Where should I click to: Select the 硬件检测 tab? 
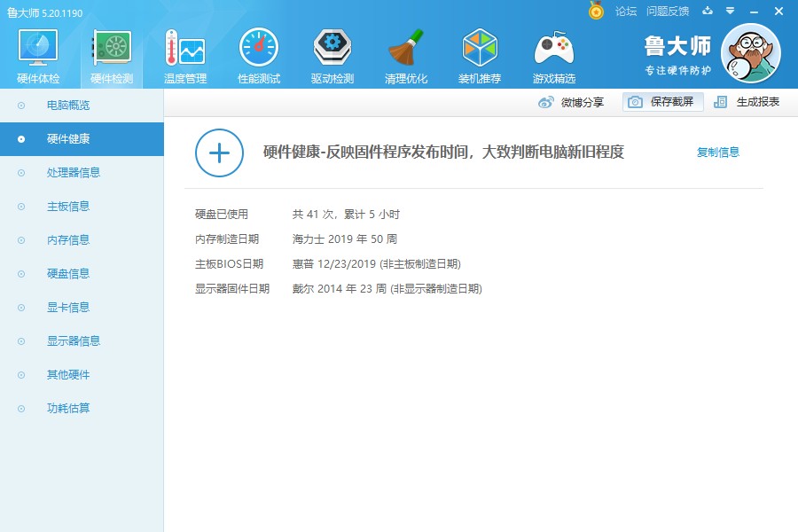click(110, 53)
